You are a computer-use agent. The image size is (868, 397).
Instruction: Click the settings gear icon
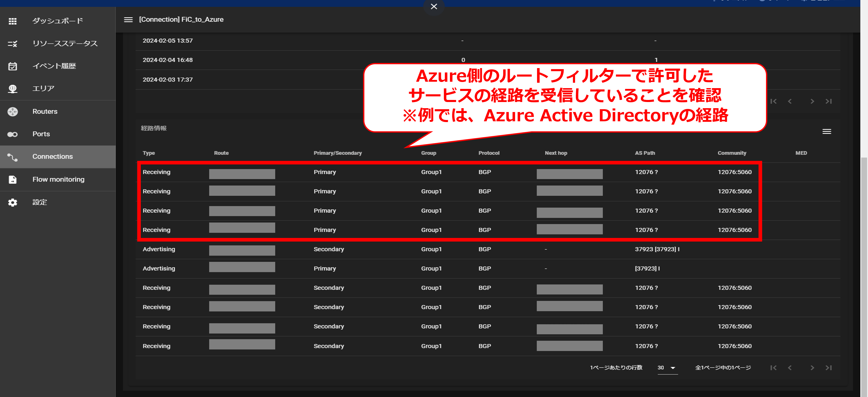point(13,202)
